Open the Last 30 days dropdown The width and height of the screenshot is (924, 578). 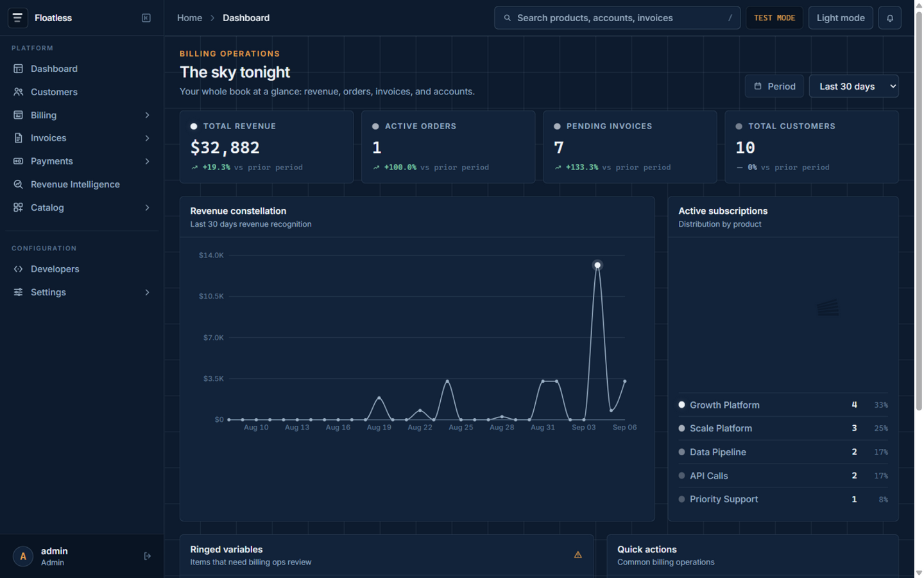pyautogui.click(x=853, y=86)
